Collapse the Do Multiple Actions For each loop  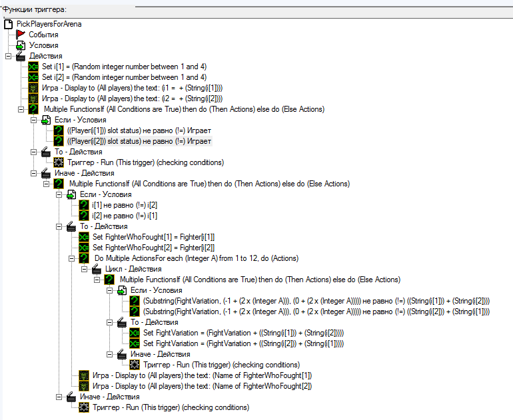click(x=72, y=258)
